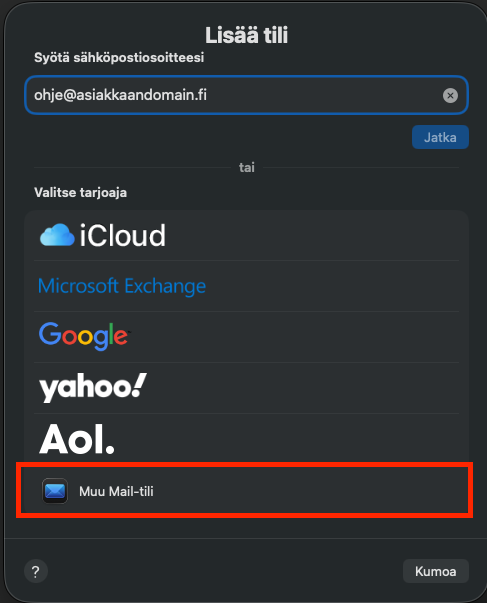Cancel with the Kumoa button
The image size is (487, 603).
(435, 571)
